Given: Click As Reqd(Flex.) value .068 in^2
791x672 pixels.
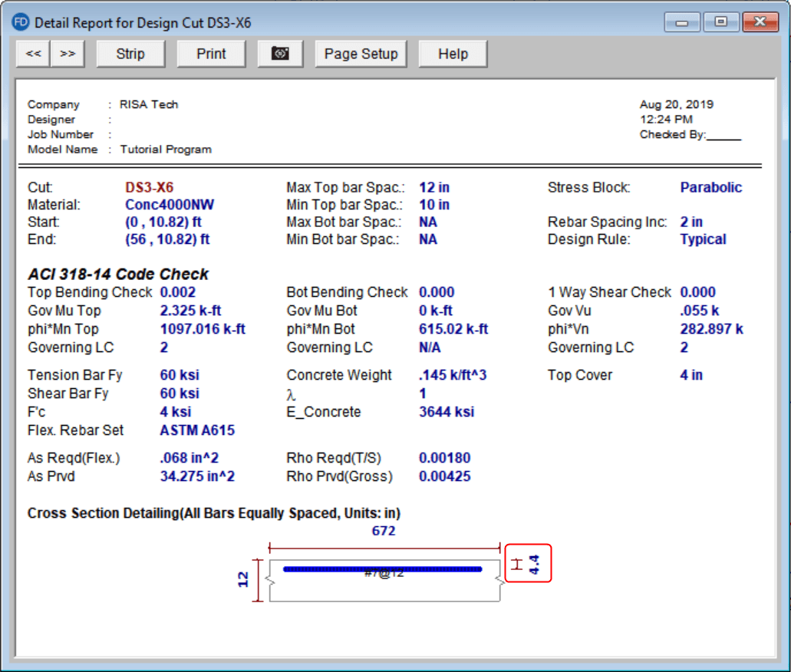Looking at the screenshot, I should [x=190, y=457].
